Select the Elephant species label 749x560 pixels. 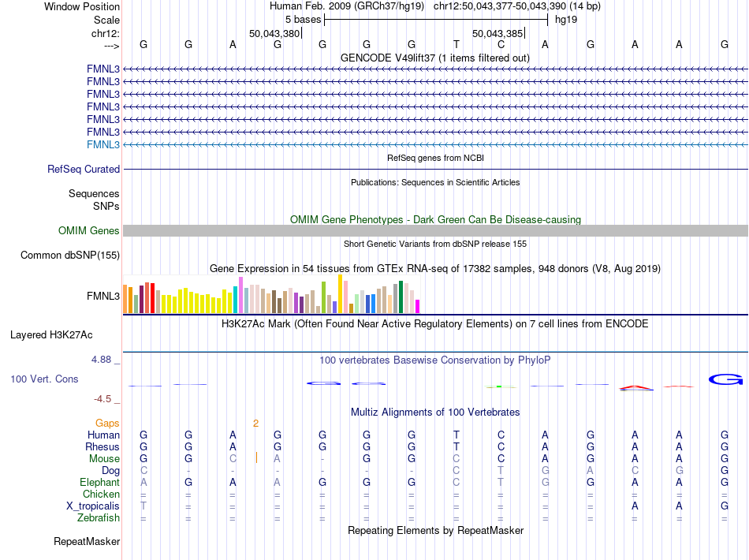pyautogui.click(x=100, y=482)
